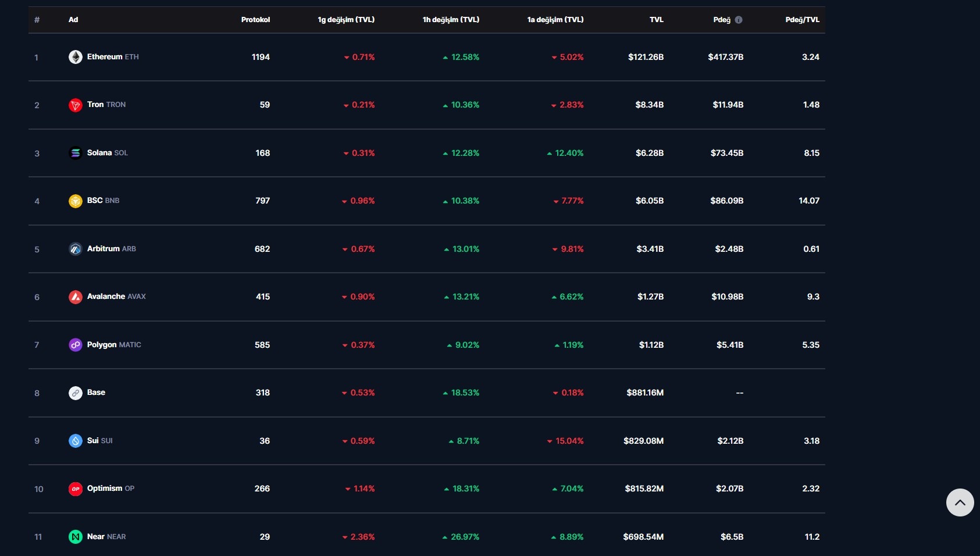This screenshot has height=556, width=980.
Task: Click Ethereum's TVL value $121.26B
Action: point(646,57)
